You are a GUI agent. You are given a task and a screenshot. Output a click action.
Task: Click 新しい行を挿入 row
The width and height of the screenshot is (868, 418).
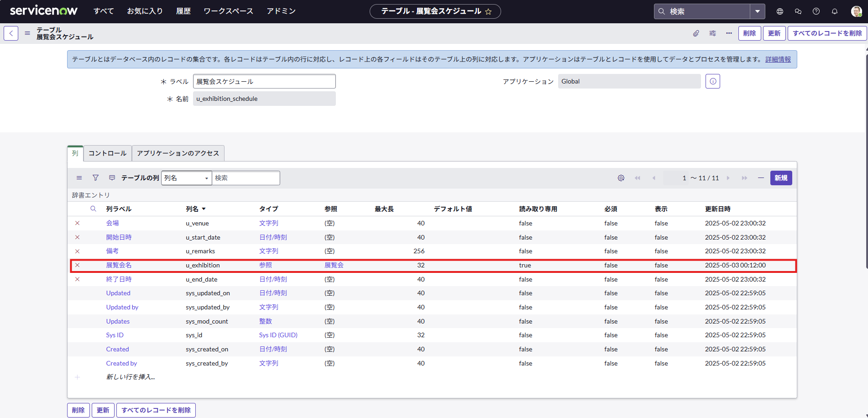131,377
